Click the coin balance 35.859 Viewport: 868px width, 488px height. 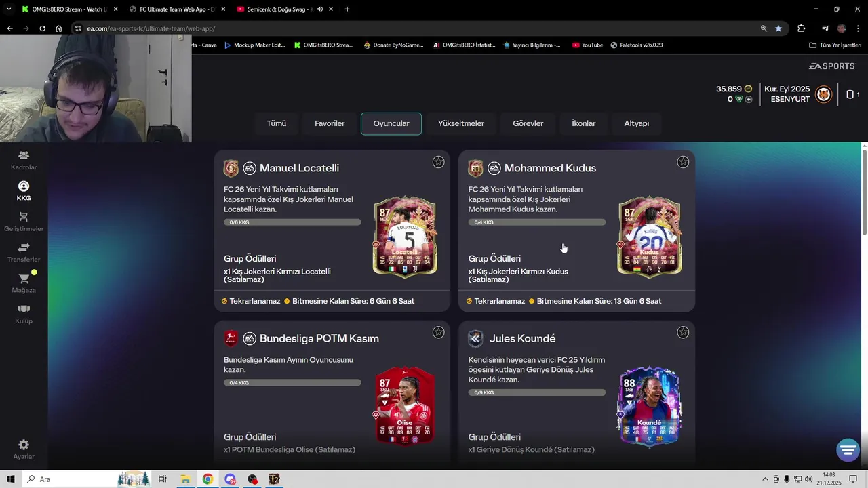point(729,89)
